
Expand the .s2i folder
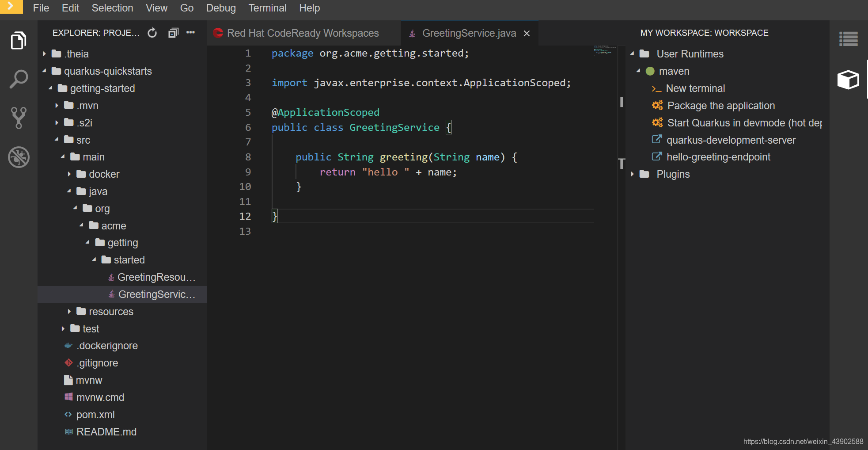57,122
